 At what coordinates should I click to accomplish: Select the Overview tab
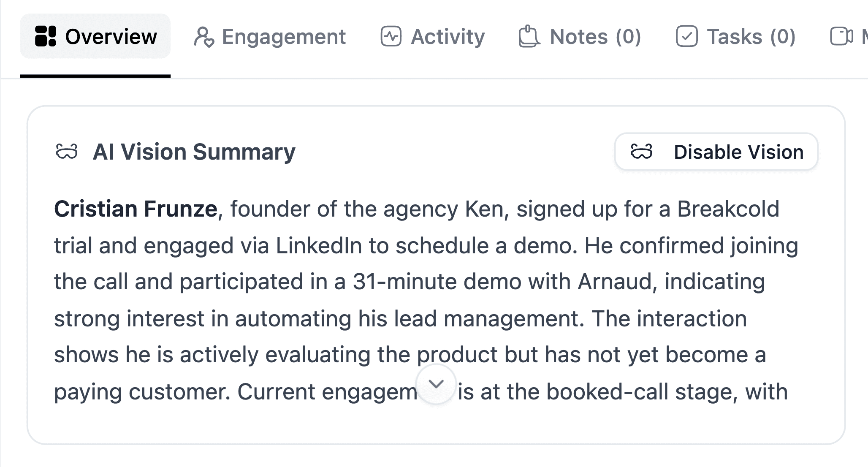click(x=95, y=37)
